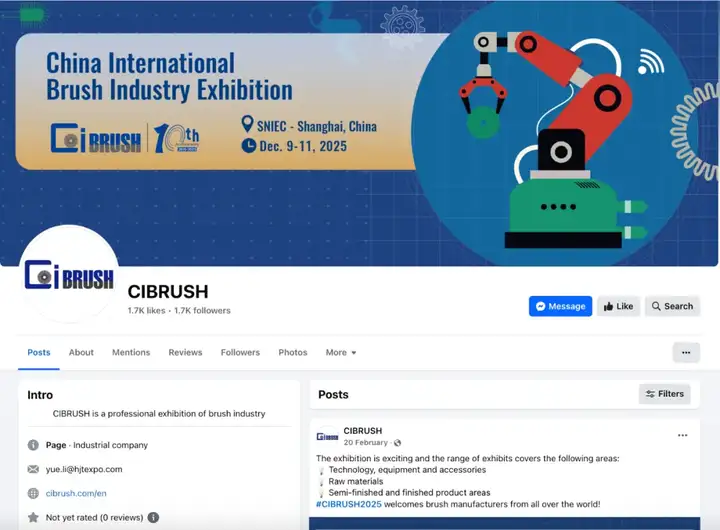
Task: Click the envelope email icon in Intro
Action: click(33, 469)
